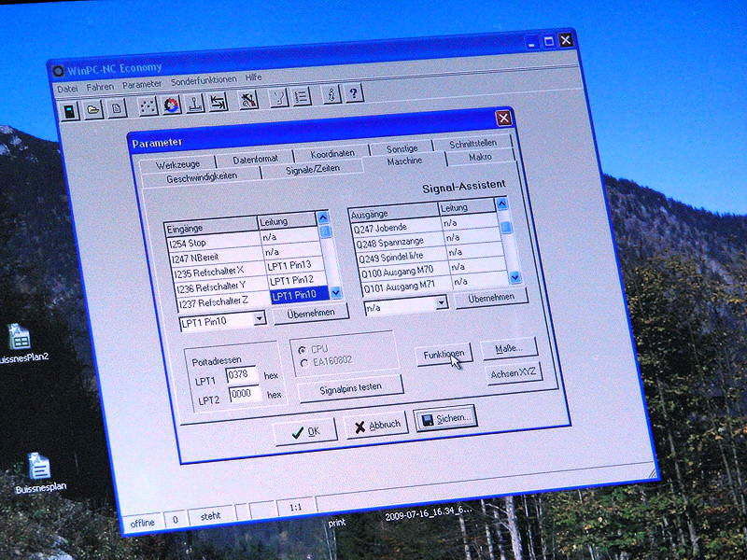Confirm with the OK button
747x560 pixels.
click(x=306, y=431)
